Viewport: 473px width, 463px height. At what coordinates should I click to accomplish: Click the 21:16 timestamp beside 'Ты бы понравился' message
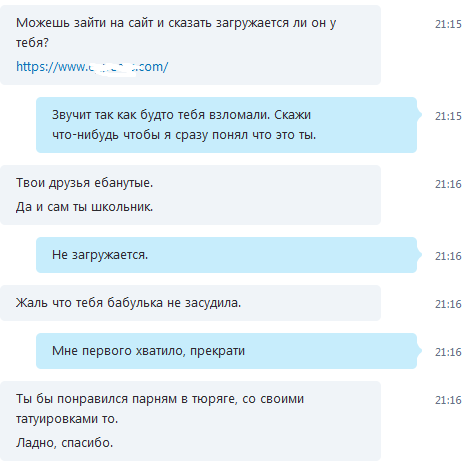pyautogui.click(x=448, y=400)
